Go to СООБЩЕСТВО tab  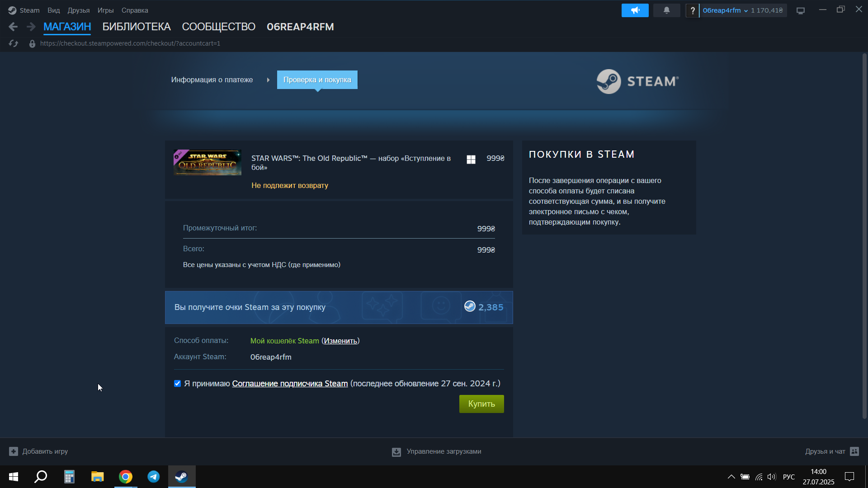tap(219, 27)
